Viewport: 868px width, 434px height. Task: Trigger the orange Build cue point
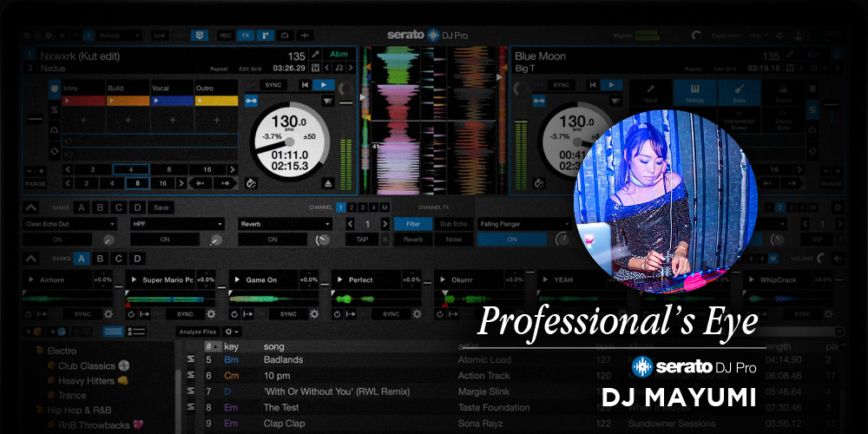coord(128,101)
